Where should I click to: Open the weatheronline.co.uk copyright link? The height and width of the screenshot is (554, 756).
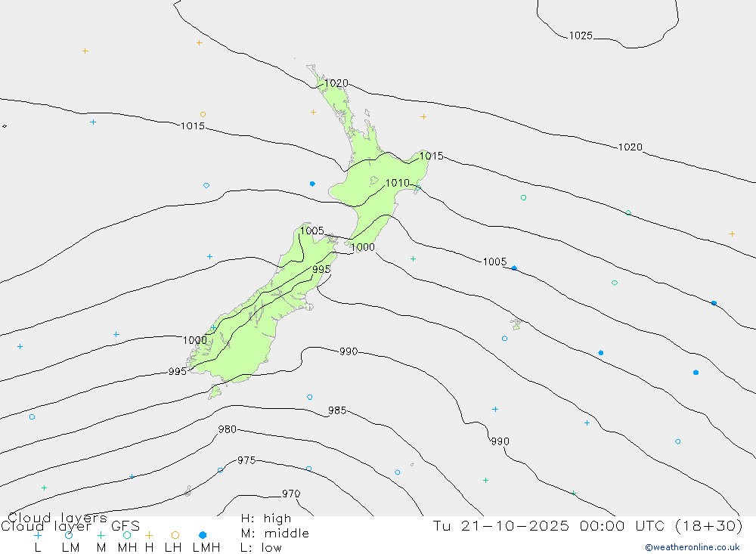click(692, 547)
